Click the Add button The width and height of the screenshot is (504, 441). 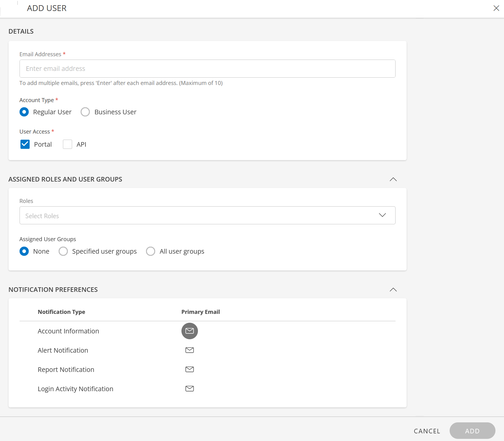coord(472,431)
